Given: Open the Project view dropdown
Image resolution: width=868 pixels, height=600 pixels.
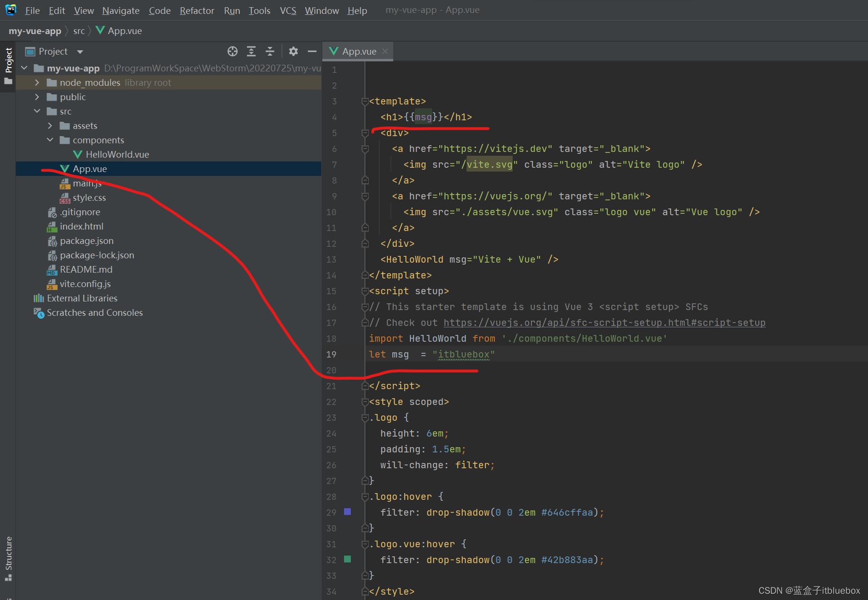Looking at the screenshot, I should click(x=80, y=52).
